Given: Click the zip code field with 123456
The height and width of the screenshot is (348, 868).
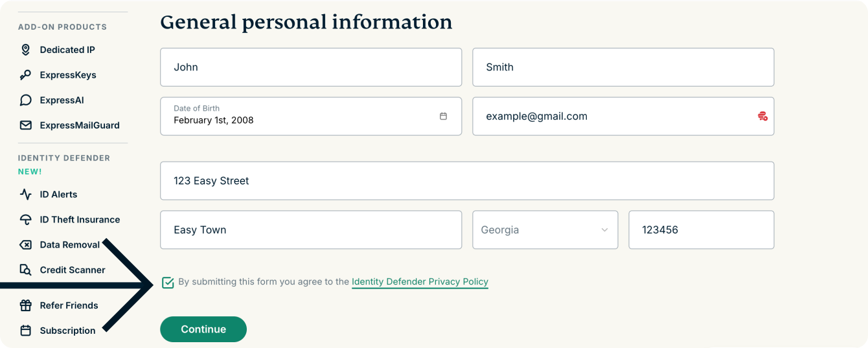Looking at the screenshot, I should (x=701, y=230).
